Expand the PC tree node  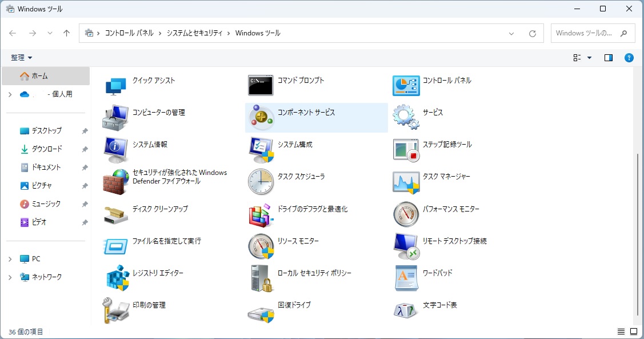pyautogui.click(x=10, y=259)
